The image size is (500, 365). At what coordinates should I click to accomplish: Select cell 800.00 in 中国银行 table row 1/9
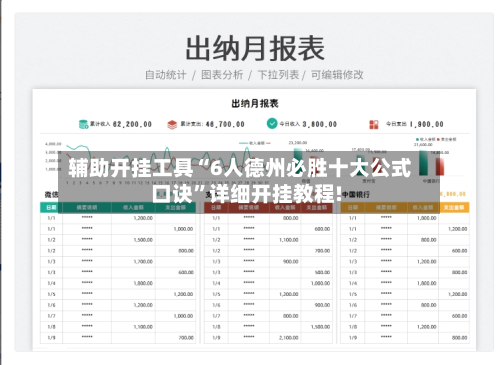459,338
